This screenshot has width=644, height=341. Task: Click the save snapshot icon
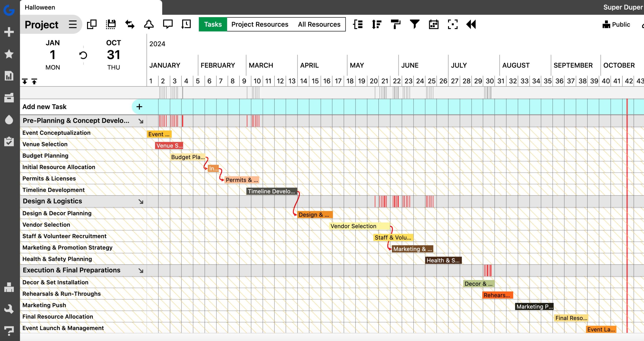[x=111, y=24]
